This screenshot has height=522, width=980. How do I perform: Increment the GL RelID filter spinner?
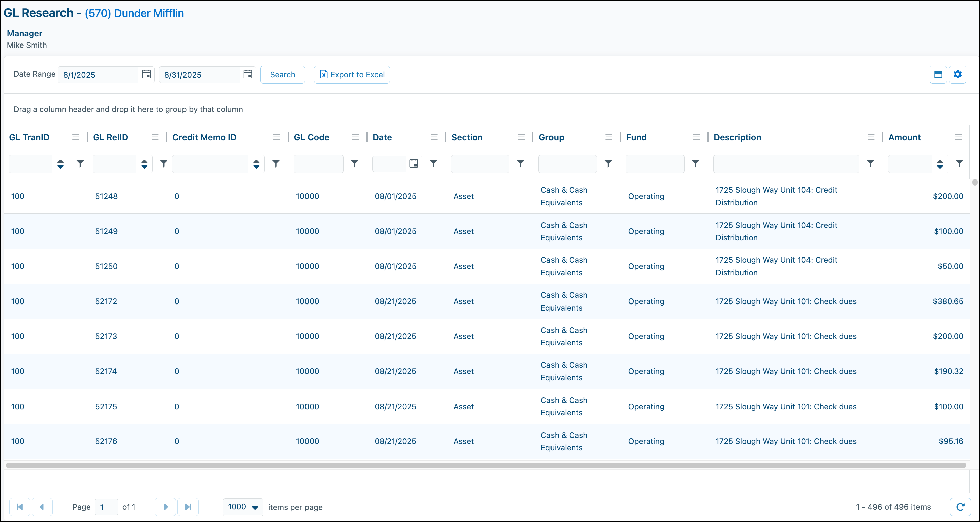click(x=144, y=161)
